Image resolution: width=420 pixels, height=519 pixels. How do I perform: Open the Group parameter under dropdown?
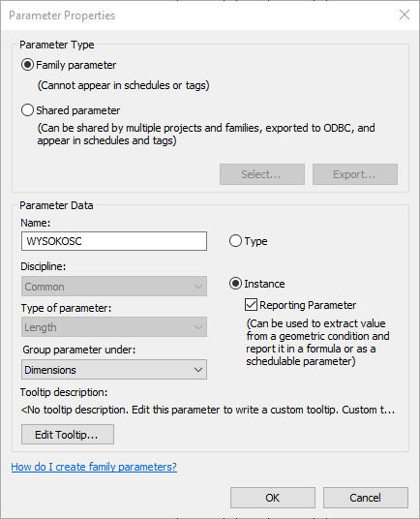(114, 369)
